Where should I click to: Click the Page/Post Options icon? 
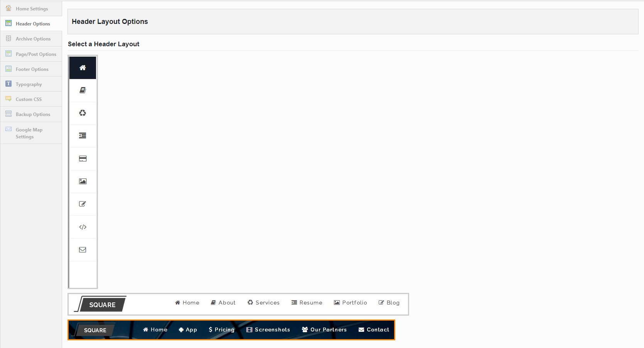click(x=8, y=54)
